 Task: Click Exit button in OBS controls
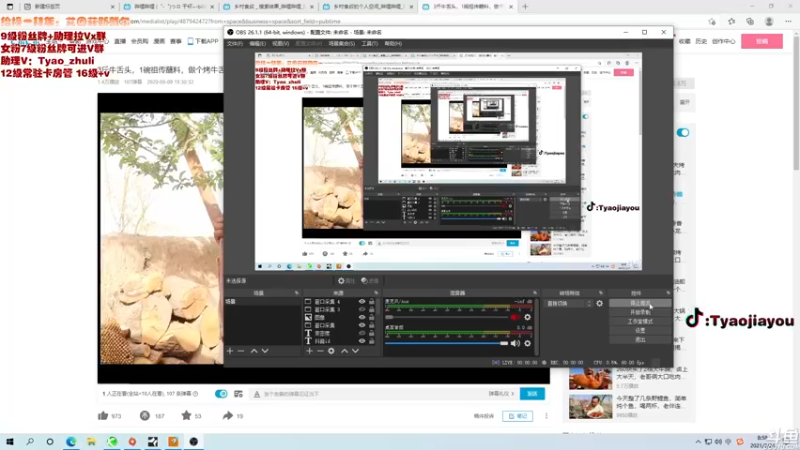(640, 340)
